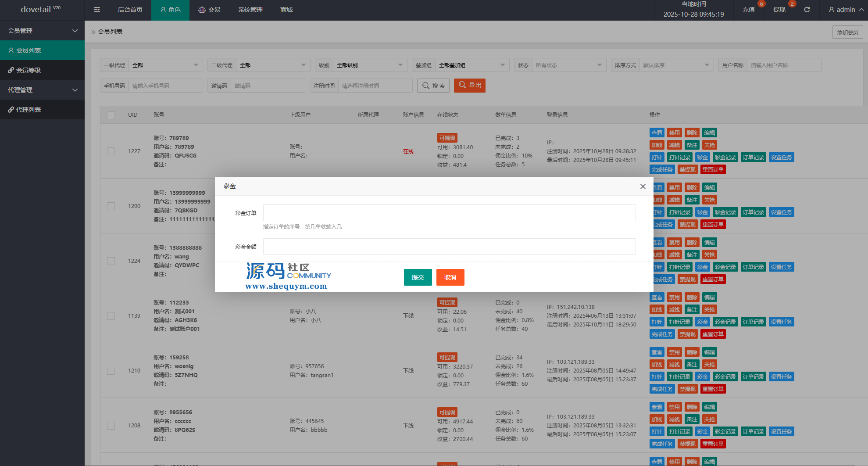Open the 充值 recharge notifications

748,10
